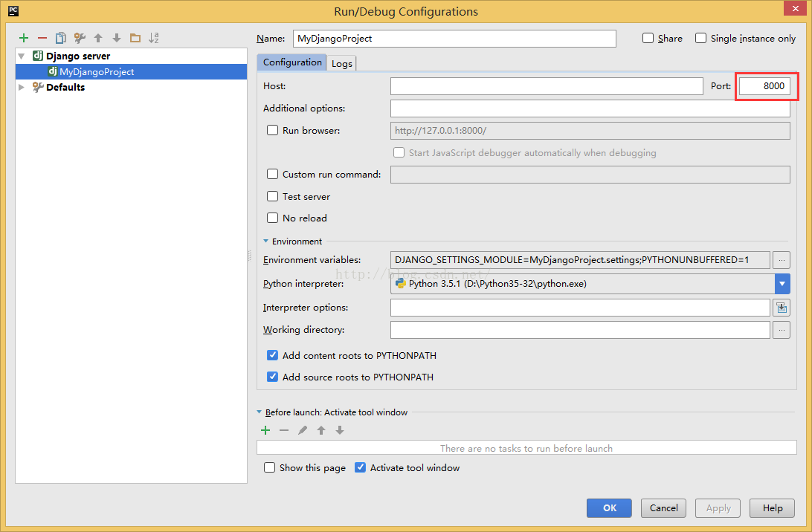Disable Activate tool window
The width and height of the screenshot is (812, 532).
(x=360, y=467)
